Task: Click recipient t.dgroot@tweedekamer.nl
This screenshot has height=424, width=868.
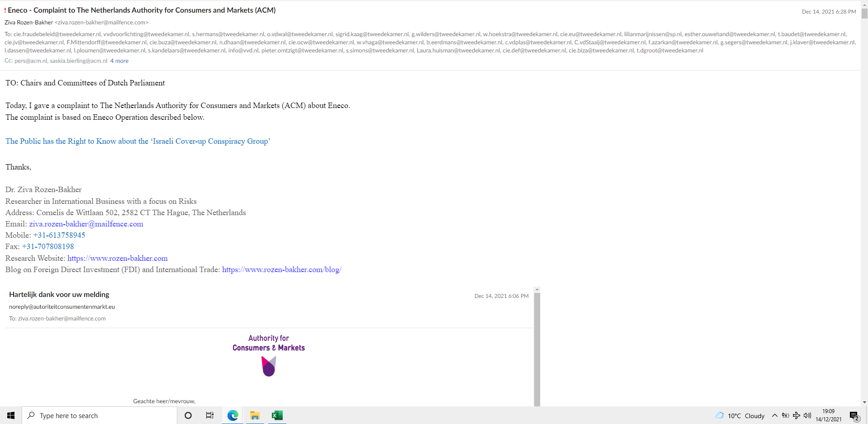Action: point(670,51)
